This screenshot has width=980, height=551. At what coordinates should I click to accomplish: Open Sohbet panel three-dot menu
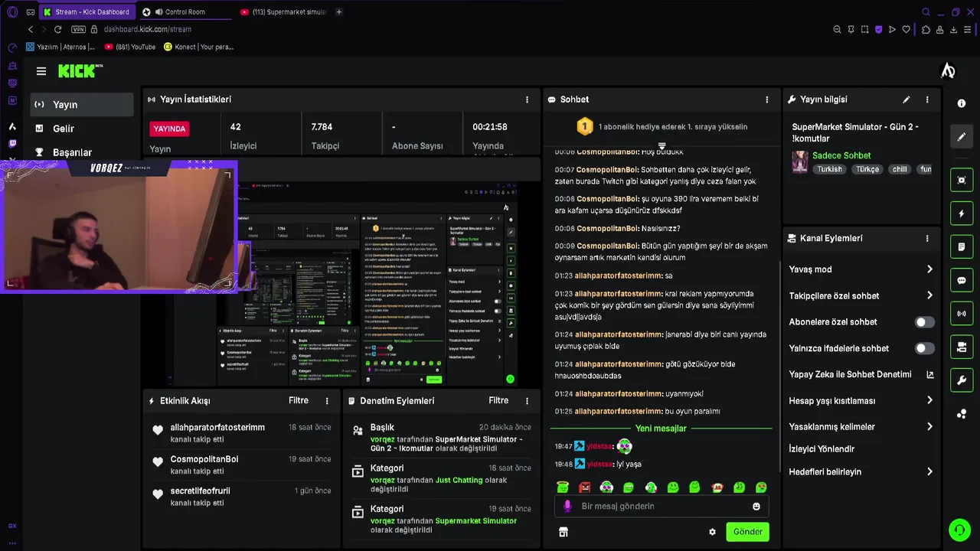(767, 99)
